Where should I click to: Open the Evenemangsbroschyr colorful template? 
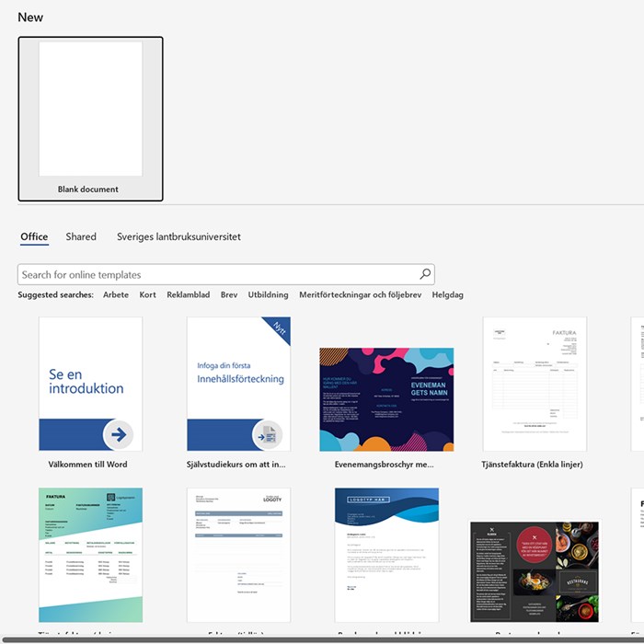[x=386, y=399]
